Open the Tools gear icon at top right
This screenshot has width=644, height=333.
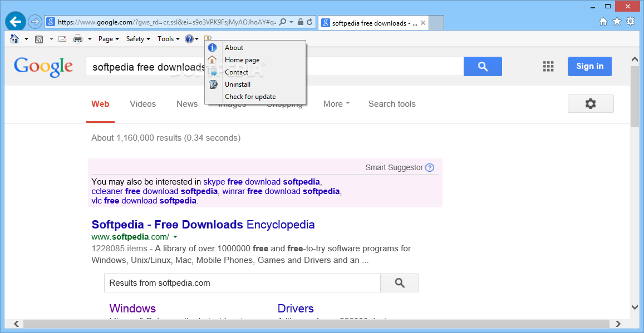pos(631,22)
